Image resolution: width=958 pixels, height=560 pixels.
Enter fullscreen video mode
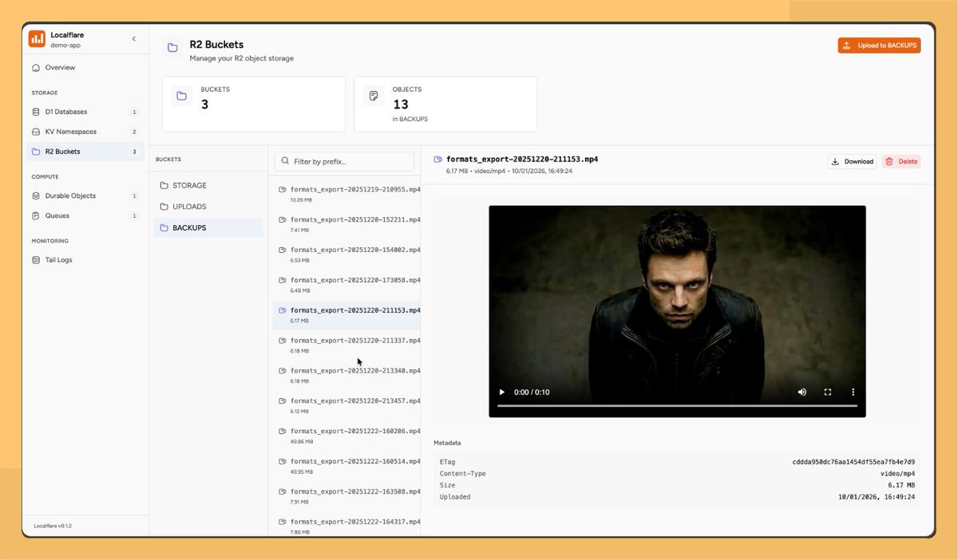tap(828, 392)
